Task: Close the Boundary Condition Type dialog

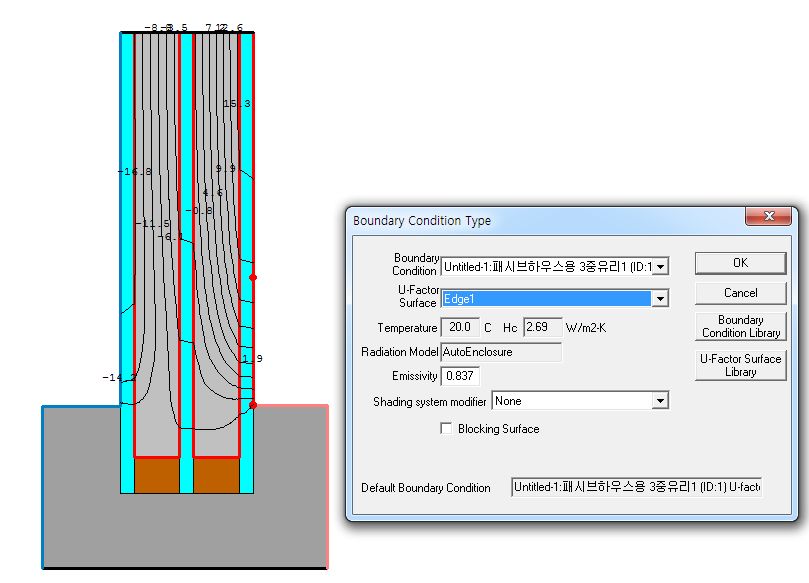Action: point(769,217)
